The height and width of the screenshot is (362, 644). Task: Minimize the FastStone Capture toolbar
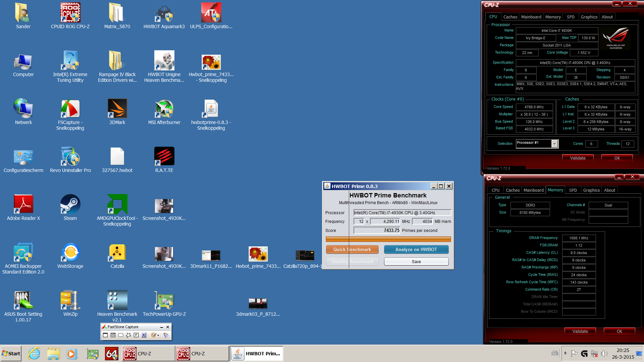161,327
